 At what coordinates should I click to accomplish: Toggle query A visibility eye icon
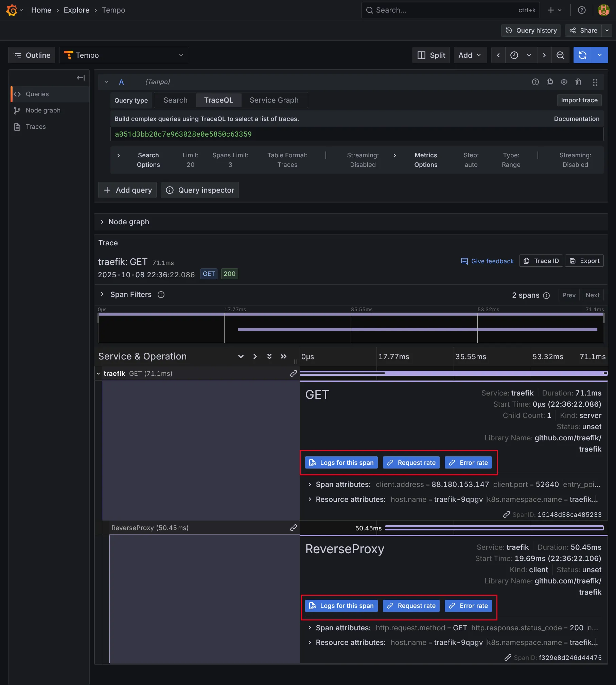point(564,82)
